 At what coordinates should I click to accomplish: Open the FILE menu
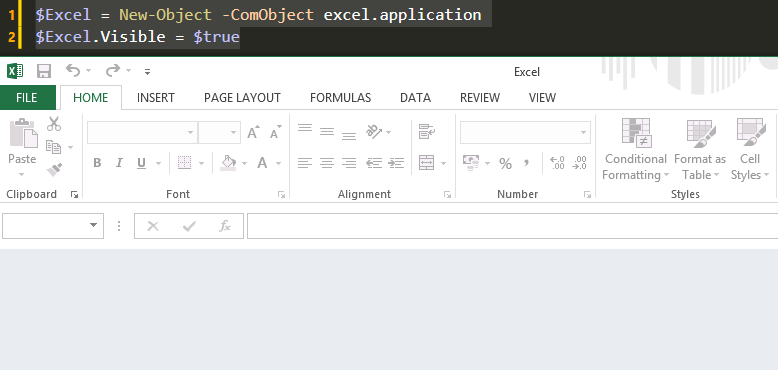(27, 98)
